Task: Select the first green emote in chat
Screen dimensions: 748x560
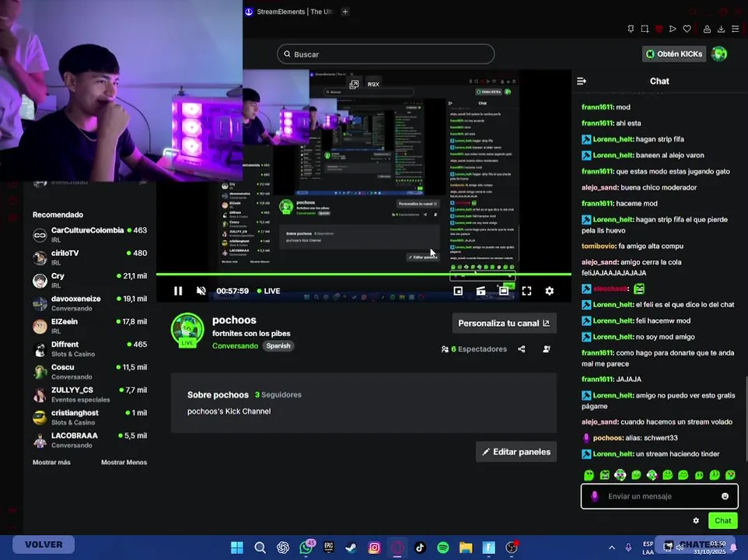Action: (589, 474)
